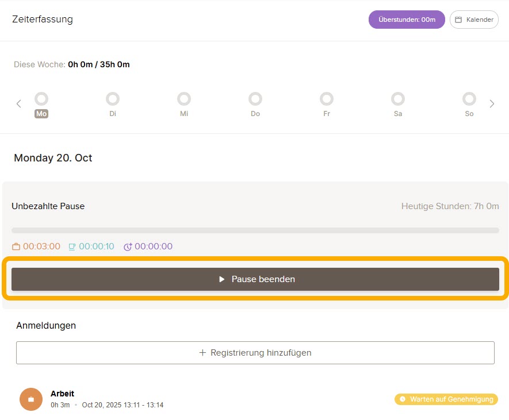509x420 pixels.
Task: Open the Arbeit time entry
Action: tap(107, 399)
